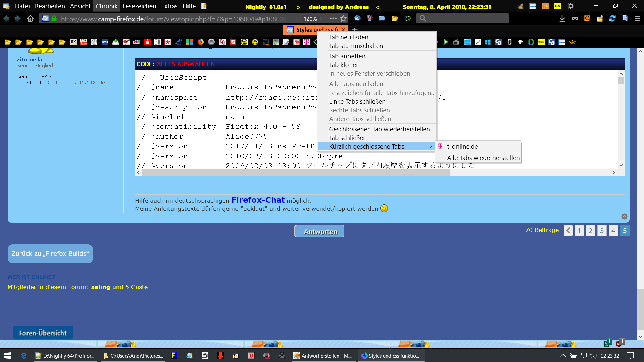644x362 pixels.
Task: Click the yellow CSS toolbar icon
Action: coord(557,6)
